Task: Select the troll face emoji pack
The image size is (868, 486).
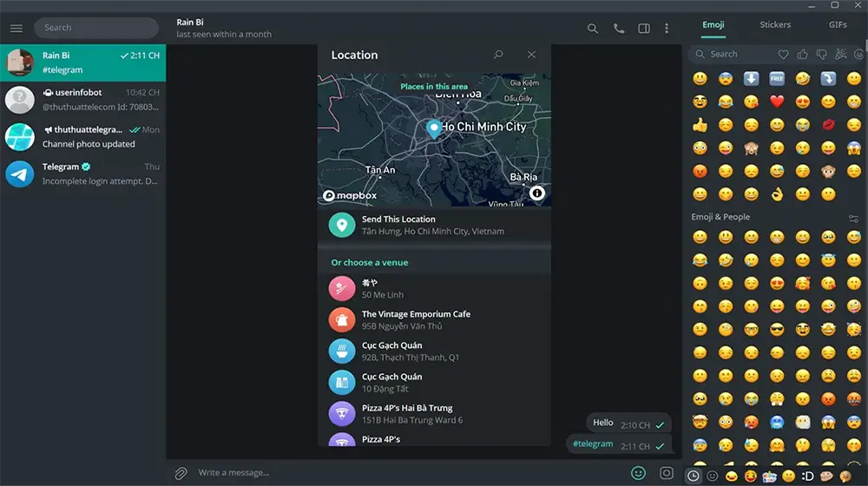Action: [826, 476]
